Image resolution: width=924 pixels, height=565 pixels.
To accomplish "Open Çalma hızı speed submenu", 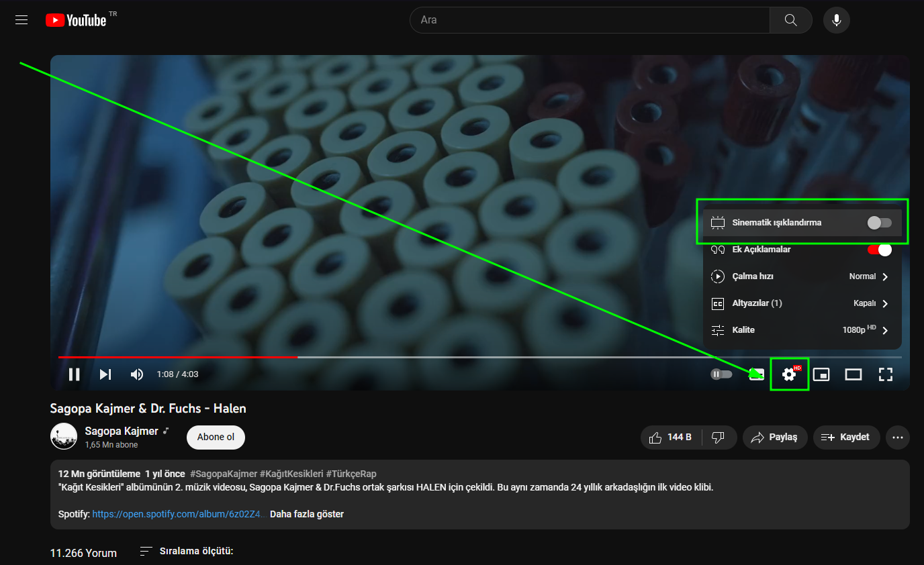I will point(802,276).
